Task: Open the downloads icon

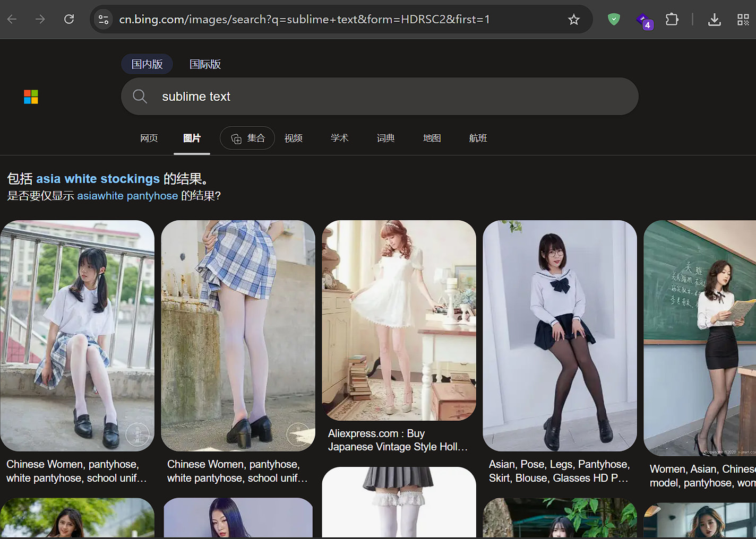Action: 714,20
